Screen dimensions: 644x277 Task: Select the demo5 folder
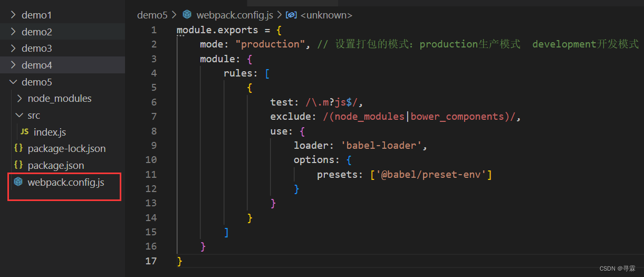coord(36,82)
